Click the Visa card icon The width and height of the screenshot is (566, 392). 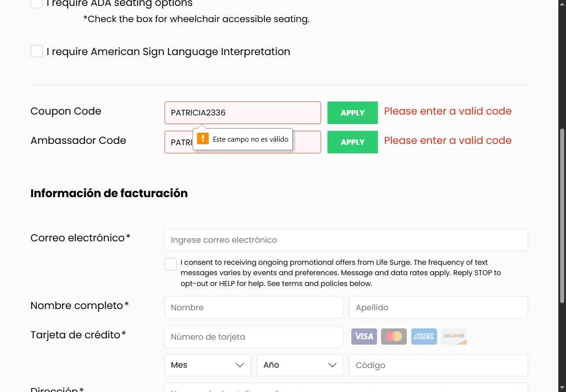(364, 337)
